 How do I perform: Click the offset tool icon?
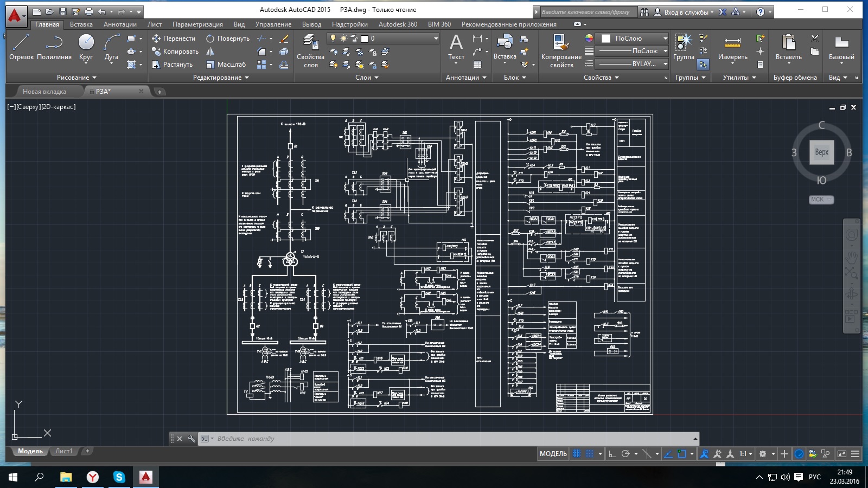(284, 65)
